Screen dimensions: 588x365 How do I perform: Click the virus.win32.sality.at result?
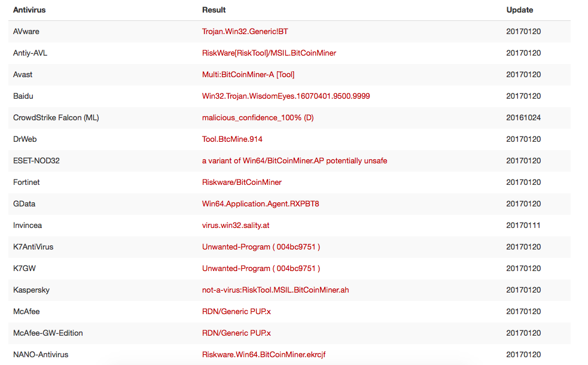[236, 226]
